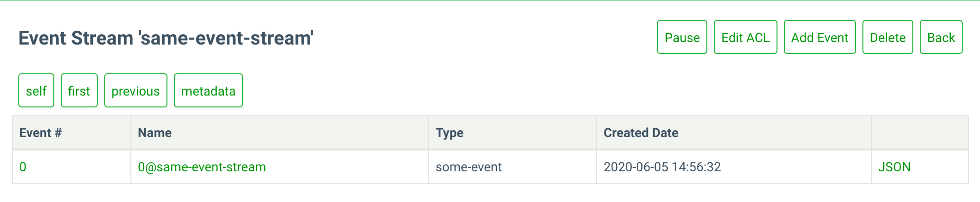The height and width of the screenshot is (202, 980).
Task: Select the self navigation link
Action: (36, 91)
